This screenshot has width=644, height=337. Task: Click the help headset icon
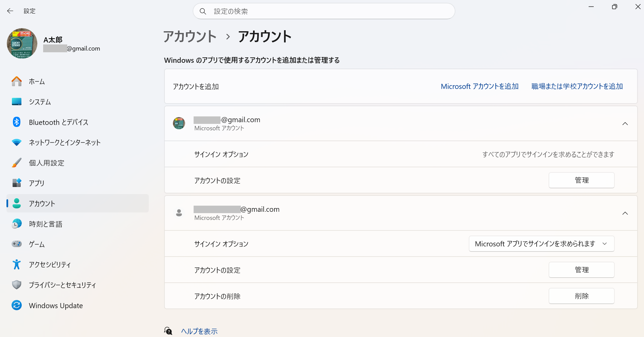168,331
